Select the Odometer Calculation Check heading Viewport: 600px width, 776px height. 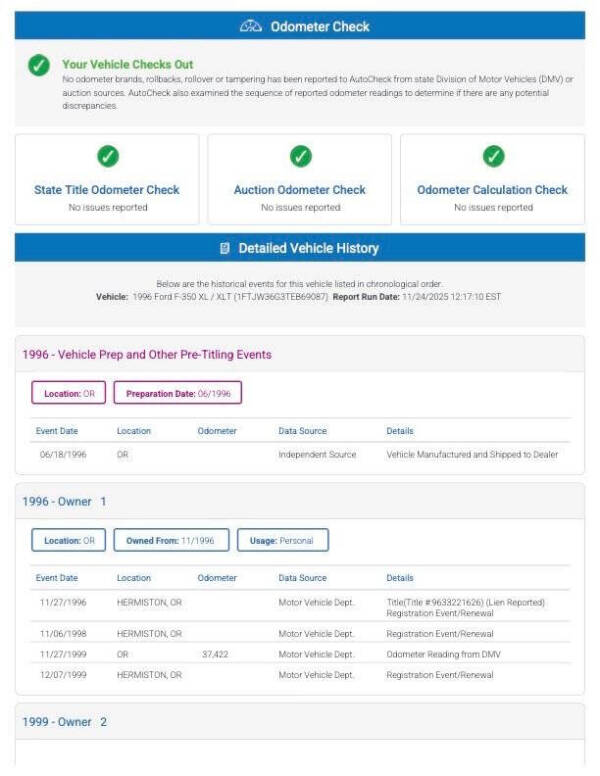click(x=492, y=190)
